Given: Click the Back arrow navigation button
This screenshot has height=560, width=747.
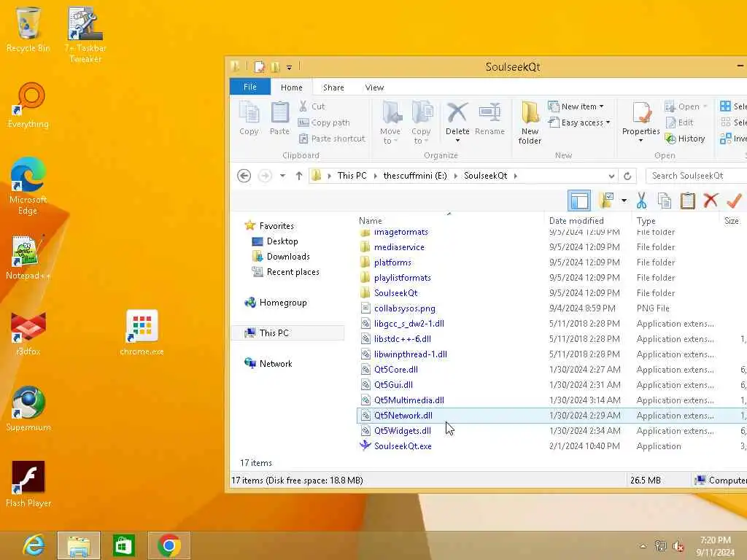Looking at the screenshot, I should point(244,176).
